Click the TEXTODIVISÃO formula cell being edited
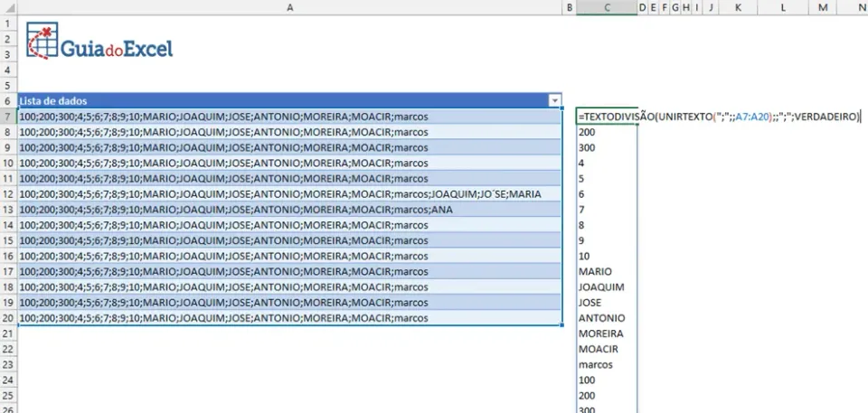This screenshot has height=413, width=868. [607, 117]
